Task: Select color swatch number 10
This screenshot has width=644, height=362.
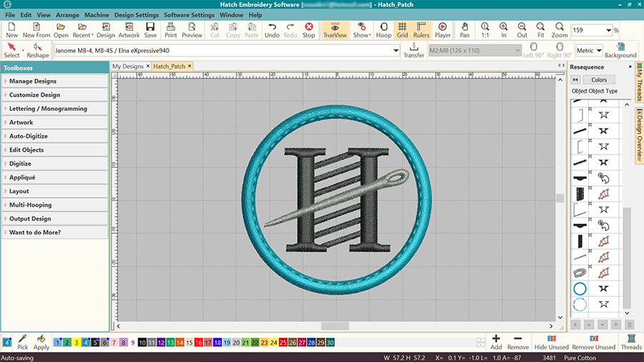Action: 143,343
